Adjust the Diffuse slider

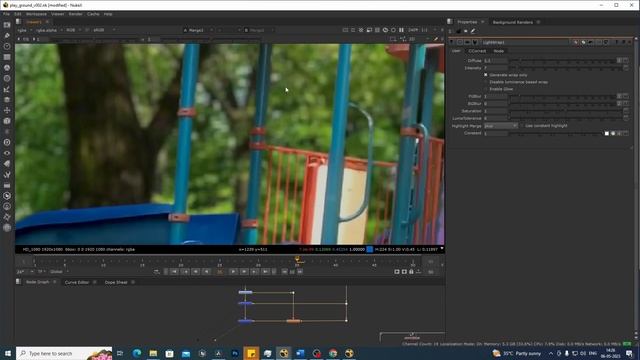pyautogui.click(x=562, y=61)
